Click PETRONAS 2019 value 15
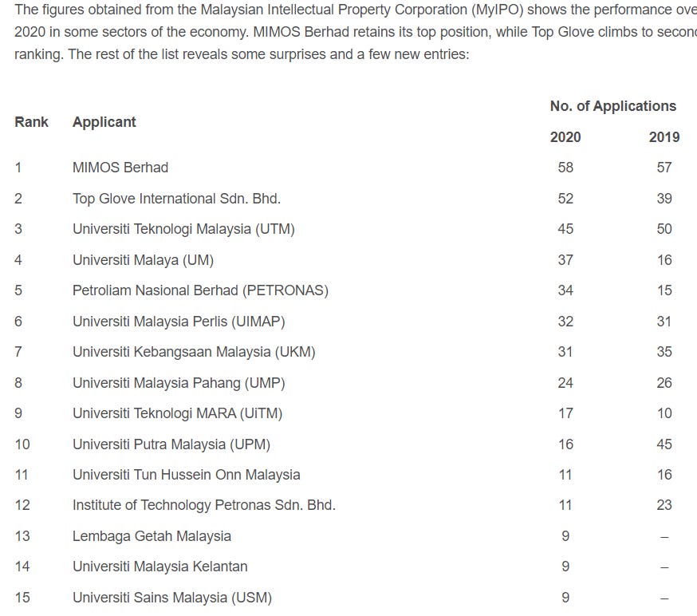The width and height of the screenshot is (697, 616). (664, 290)
